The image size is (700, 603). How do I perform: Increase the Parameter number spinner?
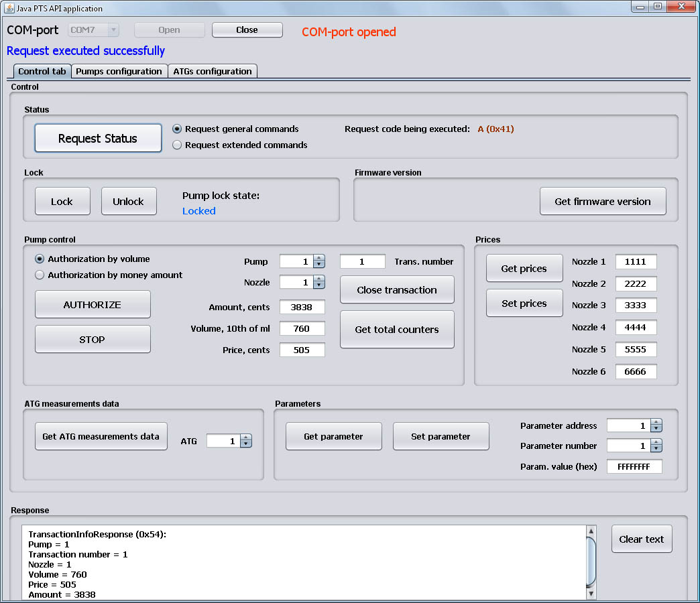pos(656,442)
